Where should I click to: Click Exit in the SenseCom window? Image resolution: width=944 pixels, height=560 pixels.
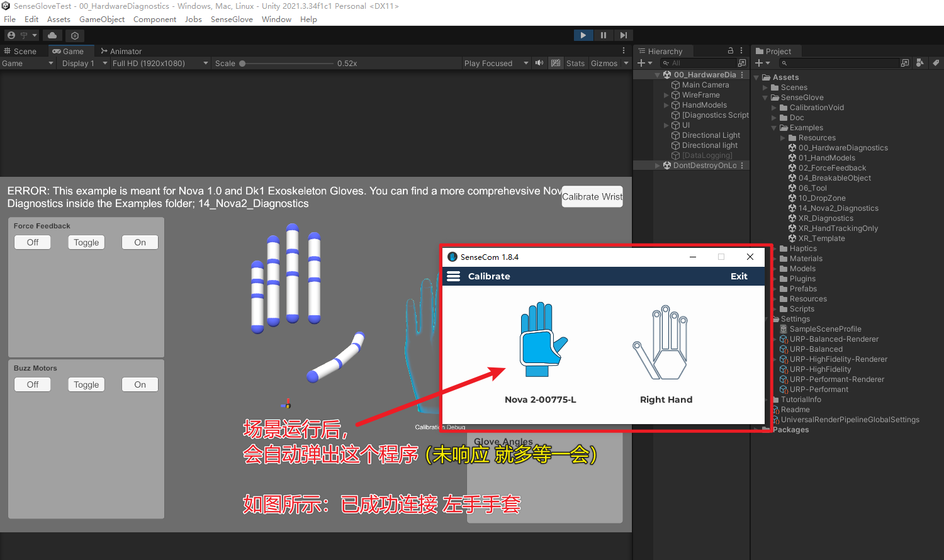(739, 276)
